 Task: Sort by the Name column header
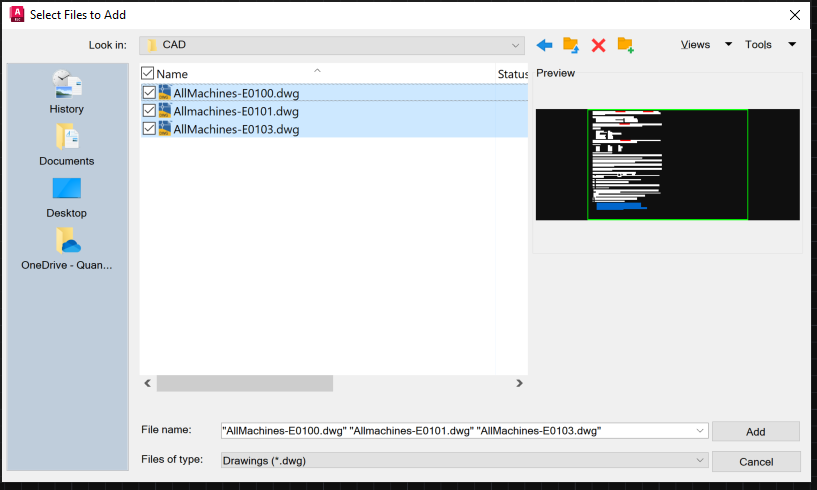coord(172,74)
